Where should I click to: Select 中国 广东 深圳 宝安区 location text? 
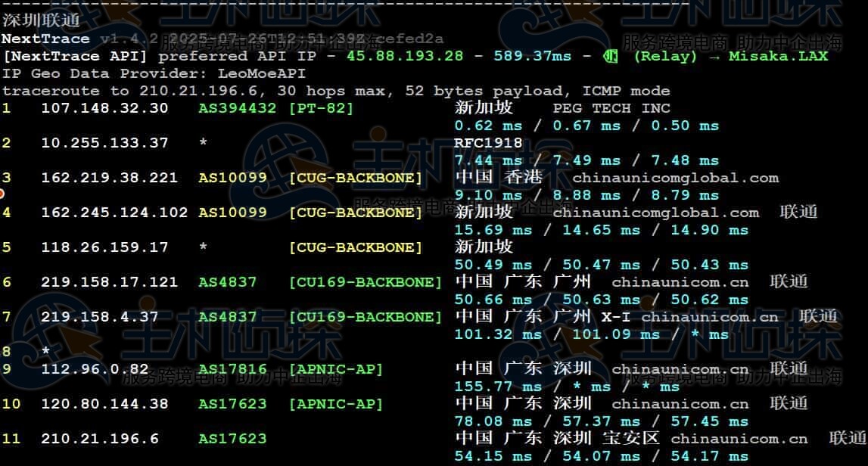(x=557, y=438)
